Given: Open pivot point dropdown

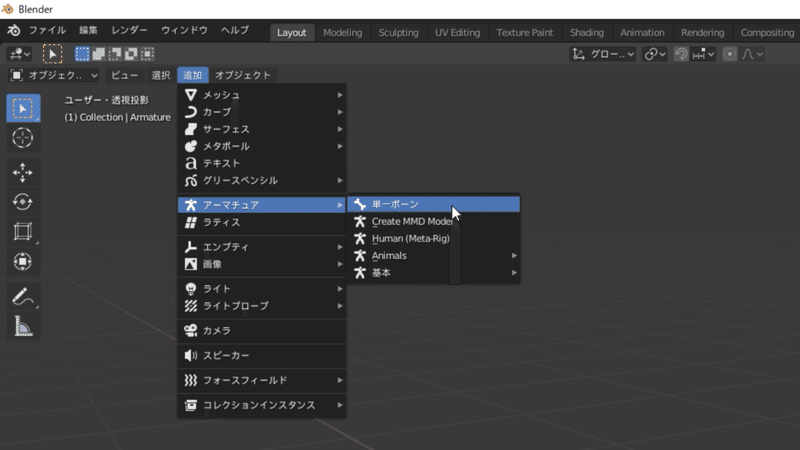Looking at the screenshot, I should pos(655,54).
